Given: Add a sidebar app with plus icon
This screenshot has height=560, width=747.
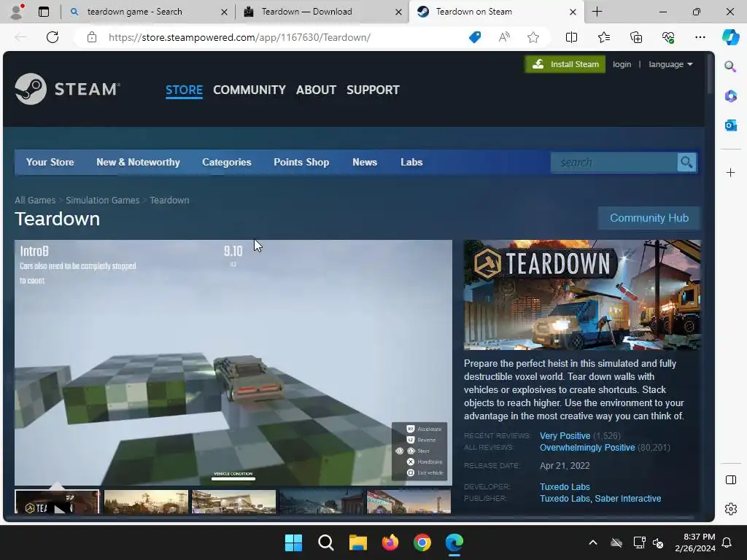Looking at the screenshot, I should 730,172.
